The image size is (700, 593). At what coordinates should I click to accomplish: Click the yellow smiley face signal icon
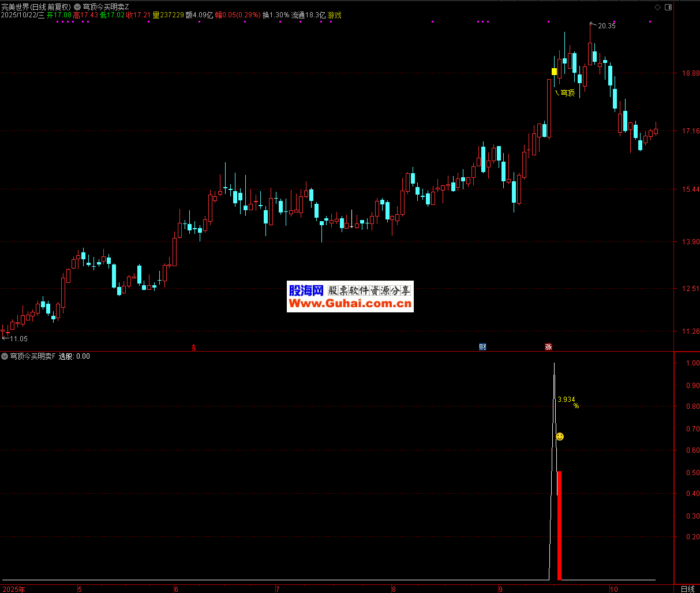point(560,437)
